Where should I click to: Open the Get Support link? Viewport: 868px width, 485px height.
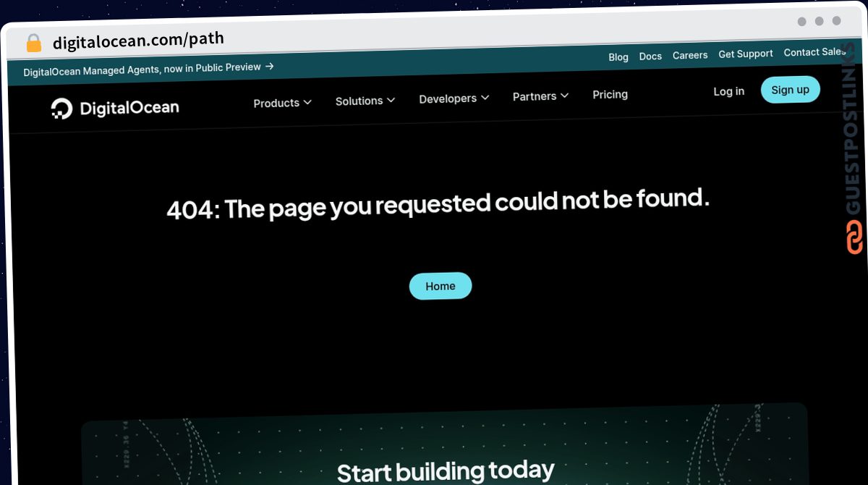(x=746, y=54)
